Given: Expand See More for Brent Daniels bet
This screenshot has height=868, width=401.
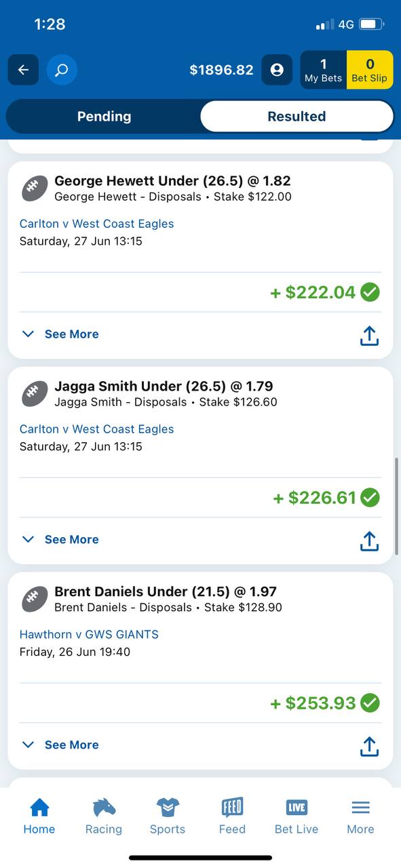Looking at the screenshot, I should click(60, 745).
